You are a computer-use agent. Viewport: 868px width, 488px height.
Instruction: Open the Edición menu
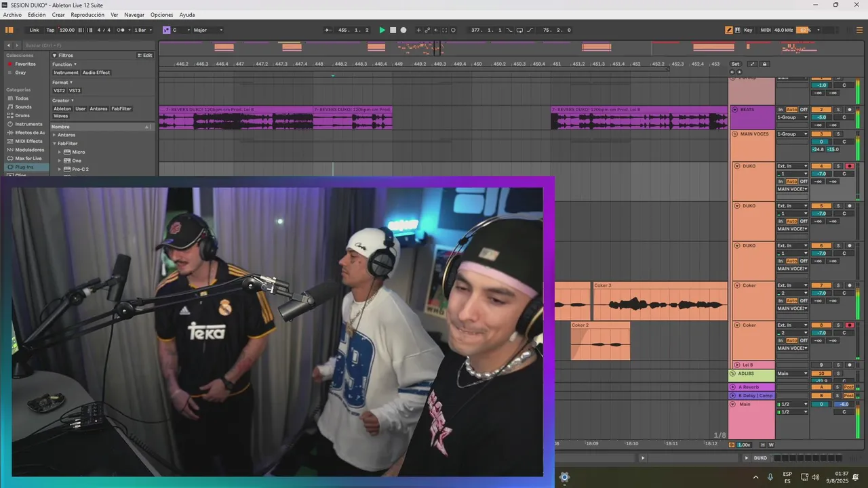pos(37,14)
